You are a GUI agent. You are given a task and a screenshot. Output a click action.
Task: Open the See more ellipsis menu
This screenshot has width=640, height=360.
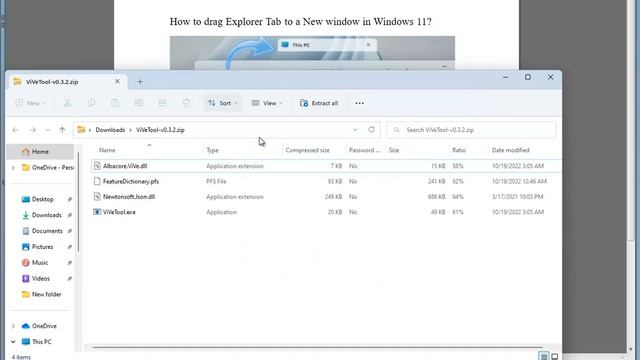(x=360, y=103)
